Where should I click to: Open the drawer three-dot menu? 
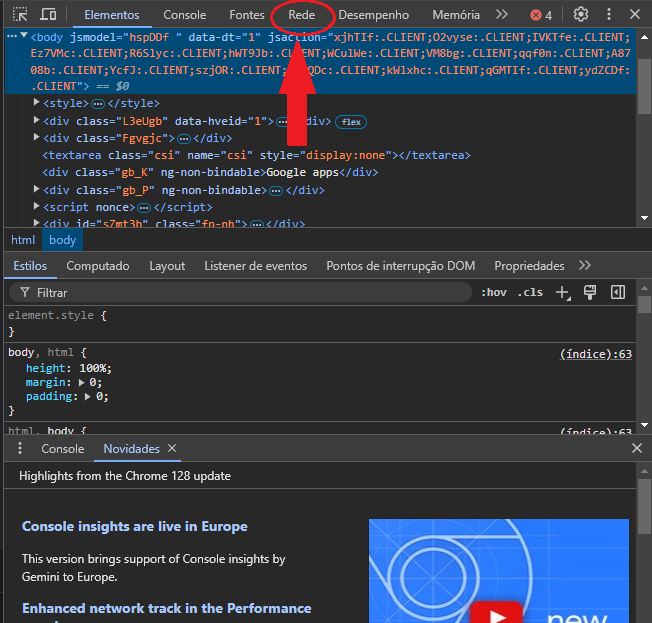coord(20,448)
